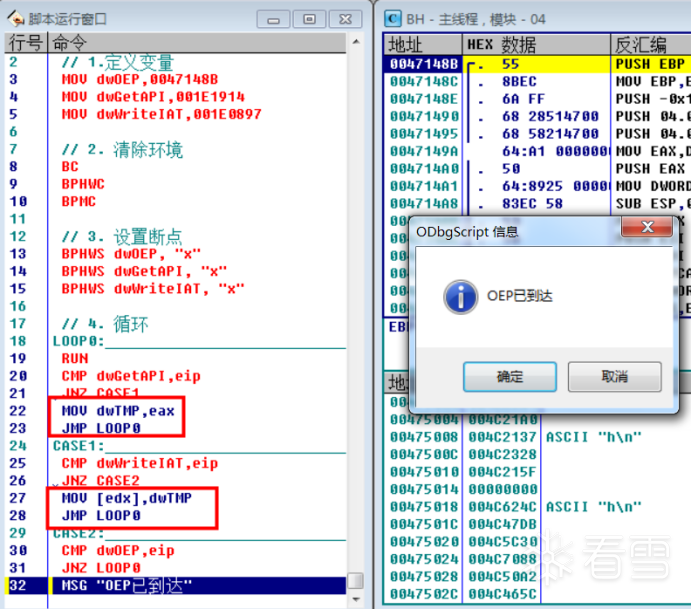Click the HEX 数据 column header
Image resolution: width=692 pixels, height=610 pixels.
pos(536,45)
